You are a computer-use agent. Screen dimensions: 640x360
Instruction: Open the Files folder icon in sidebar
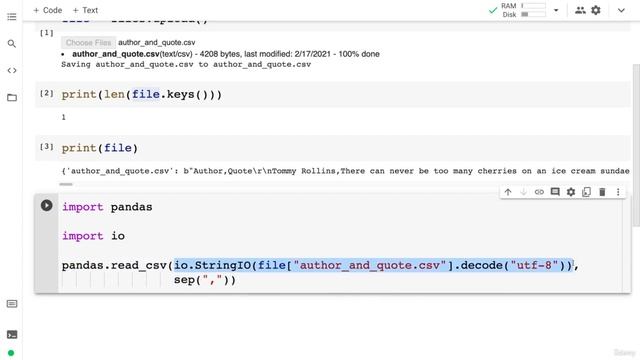(12, 98)
